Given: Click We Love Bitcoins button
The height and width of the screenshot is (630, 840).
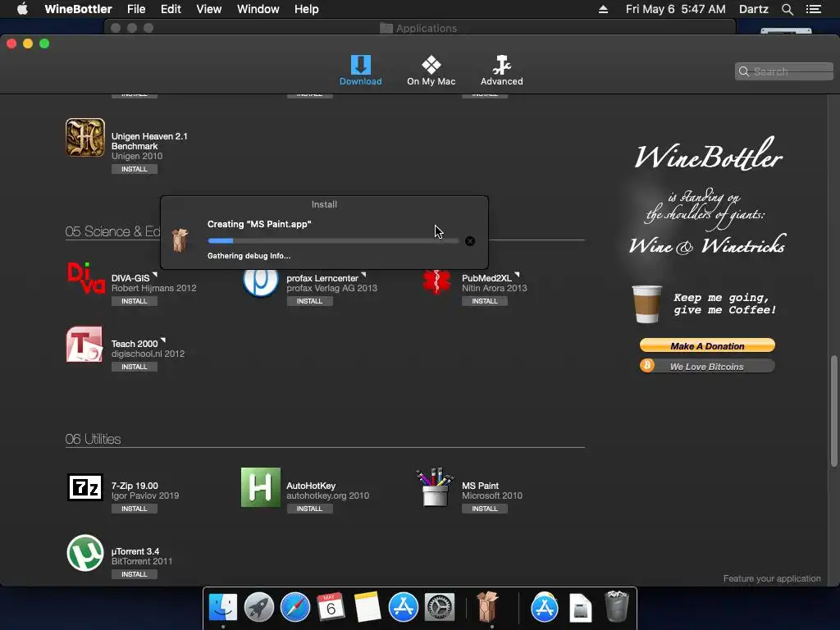Looking at the screenshot, I should 707,367.
